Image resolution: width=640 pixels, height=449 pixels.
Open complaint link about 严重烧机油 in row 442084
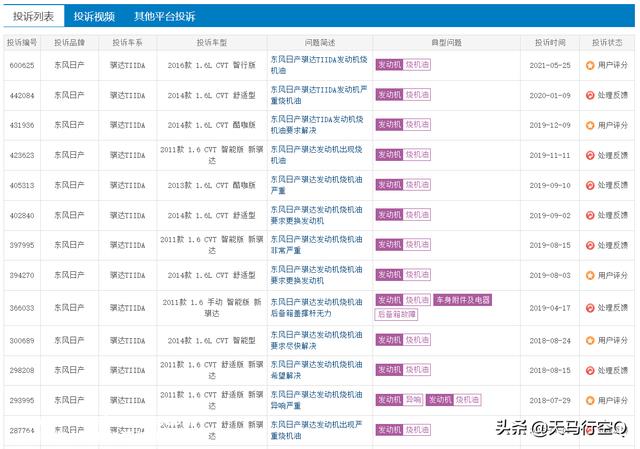[x=319, y=95]
